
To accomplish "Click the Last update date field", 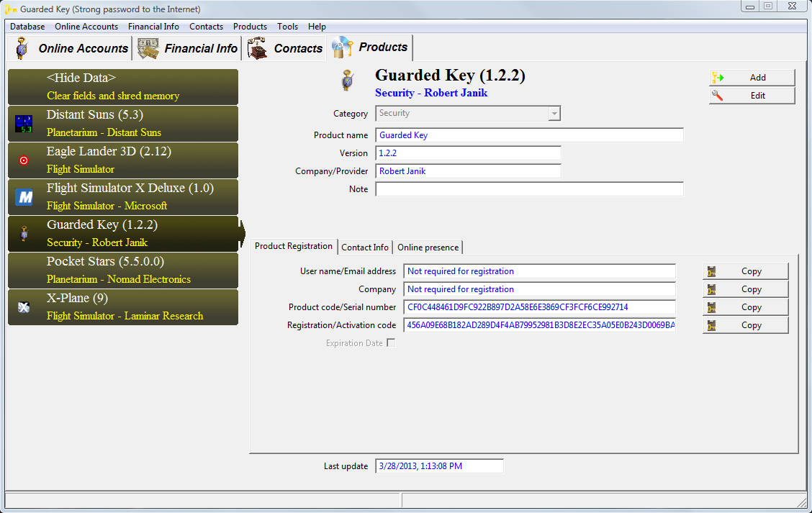I will tap(439, 466).
